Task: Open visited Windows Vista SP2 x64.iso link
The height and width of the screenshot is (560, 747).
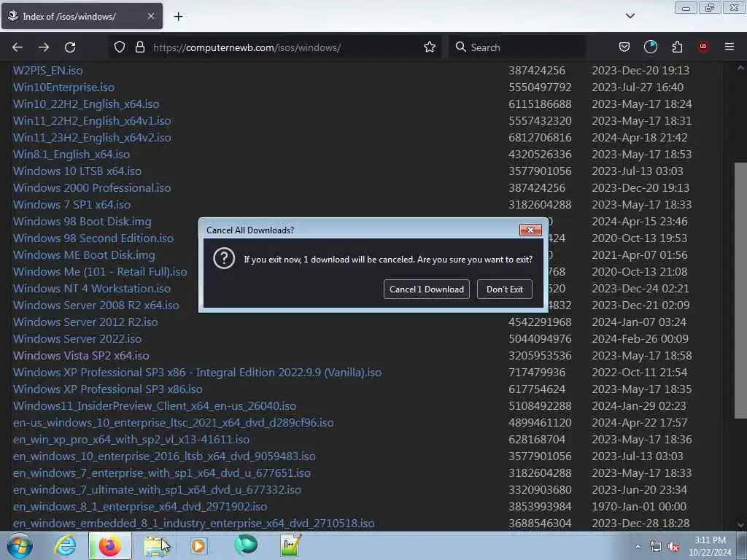Action: click(81, 356)
